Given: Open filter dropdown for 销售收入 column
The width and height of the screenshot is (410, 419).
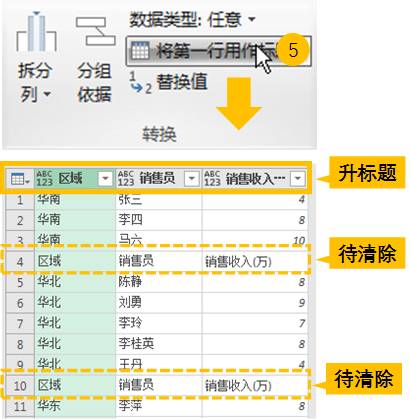Looking at the screenshot, I should point(297,179).
